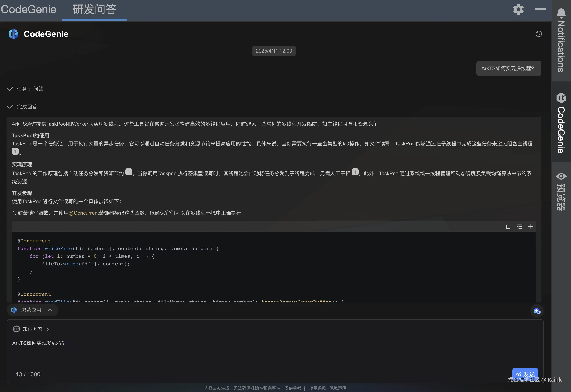Screen dimensions: 571x392
Task: Select the CodeGenie title tab
Action: (x=29, y=10)
